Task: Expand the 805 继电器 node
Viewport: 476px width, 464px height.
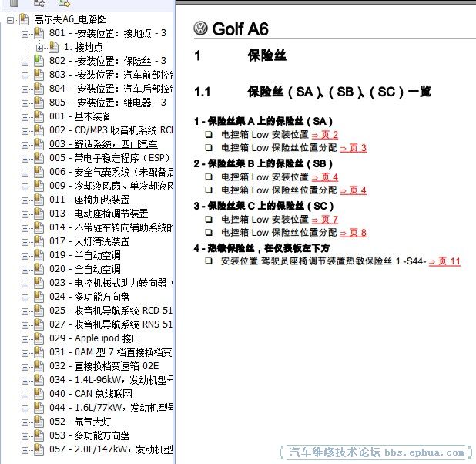Action: pyautogui.click(x=25, y=103)
